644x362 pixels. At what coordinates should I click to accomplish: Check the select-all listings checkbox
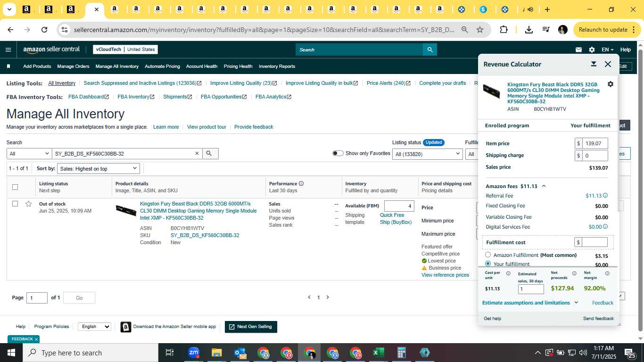click(x=15, y=187)
